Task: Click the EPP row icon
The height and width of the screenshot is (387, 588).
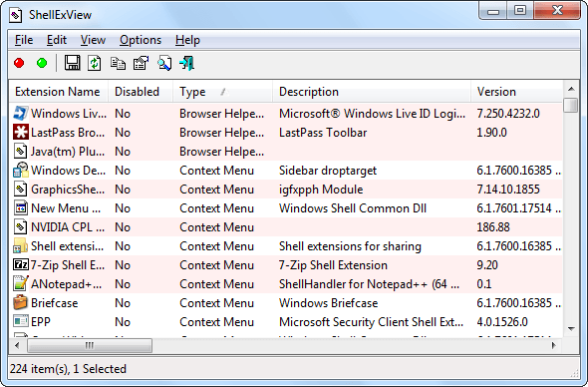Action: (x=21, y=322)
